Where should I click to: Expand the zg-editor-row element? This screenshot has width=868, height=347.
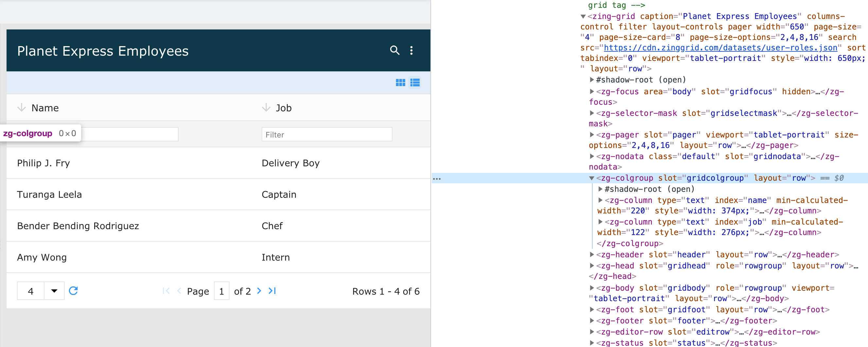[x=591, y=332]
